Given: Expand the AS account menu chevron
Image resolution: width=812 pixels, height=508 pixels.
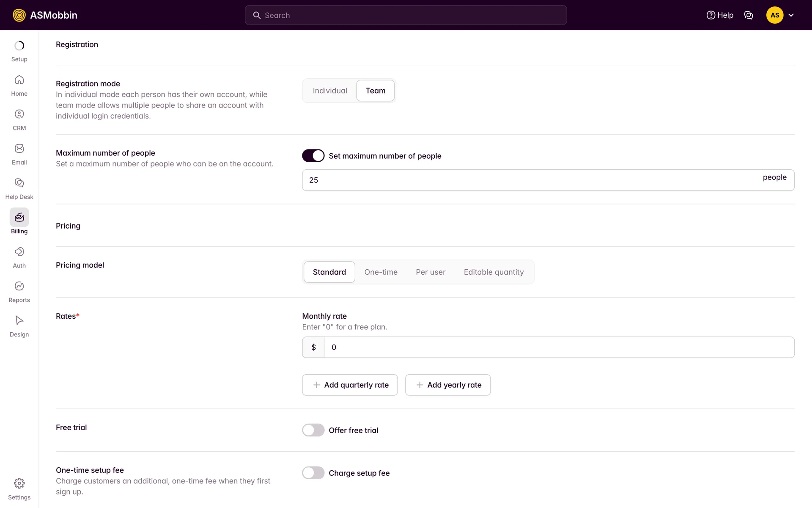Looking at the screenshot, I should point(791,15).
